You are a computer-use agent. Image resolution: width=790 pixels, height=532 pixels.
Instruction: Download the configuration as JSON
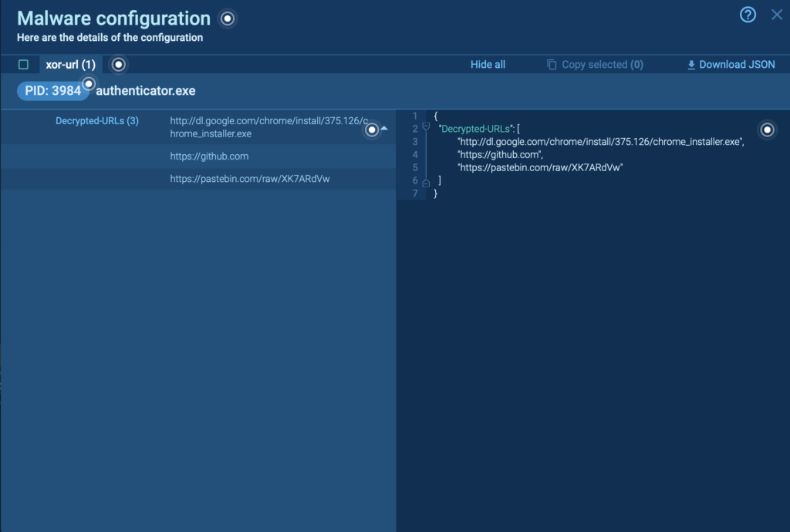731,65
